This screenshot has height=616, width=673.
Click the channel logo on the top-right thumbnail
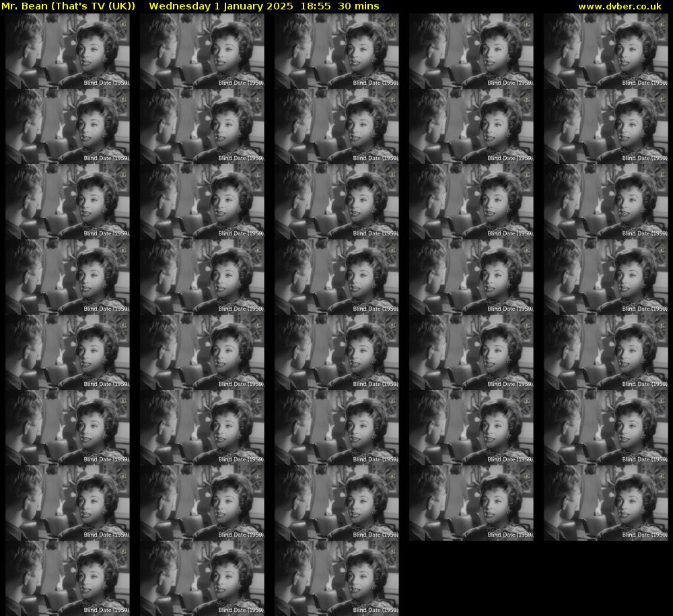661,24
